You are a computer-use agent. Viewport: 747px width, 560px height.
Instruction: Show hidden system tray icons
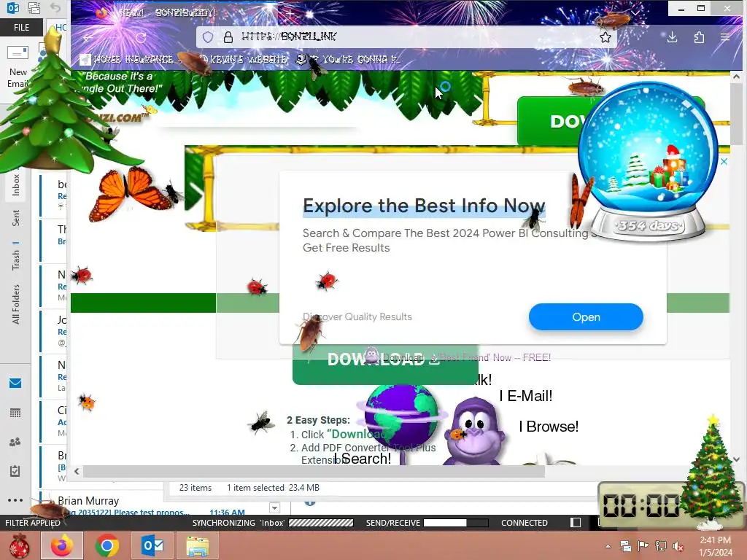608,546
